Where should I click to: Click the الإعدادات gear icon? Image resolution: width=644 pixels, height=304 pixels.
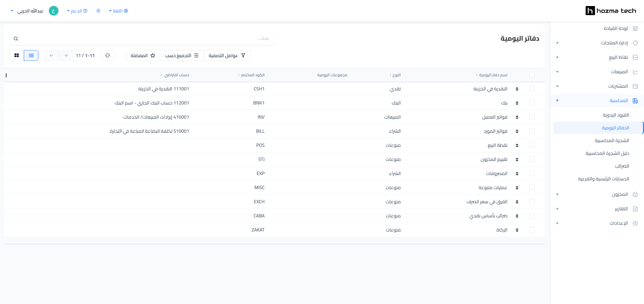coord(635,223)
